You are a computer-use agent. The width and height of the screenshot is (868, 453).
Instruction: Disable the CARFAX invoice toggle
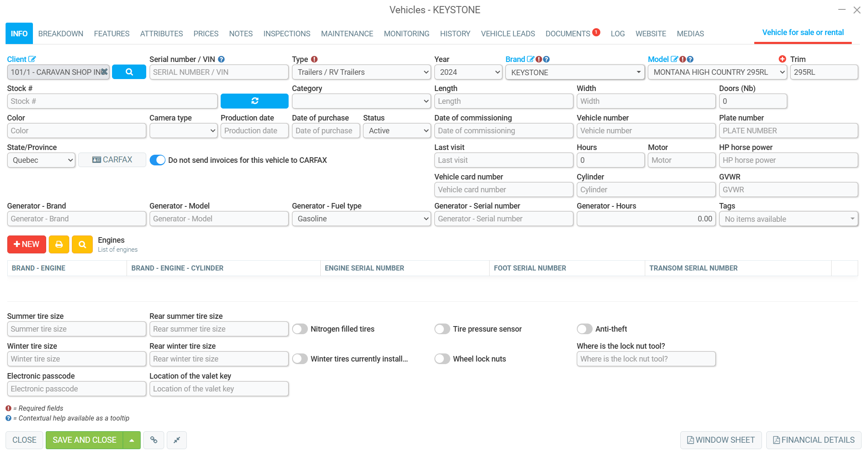(157, 160)
